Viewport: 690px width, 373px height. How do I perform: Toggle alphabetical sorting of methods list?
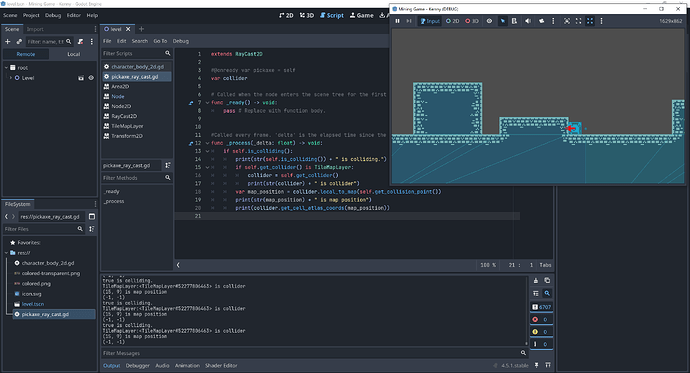(168, 165)
